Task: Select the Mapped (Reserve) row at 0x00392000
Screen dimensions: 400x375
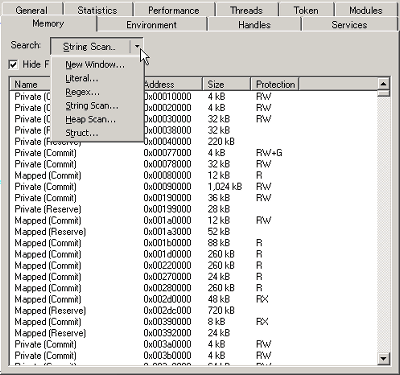Action: [194, 333]
